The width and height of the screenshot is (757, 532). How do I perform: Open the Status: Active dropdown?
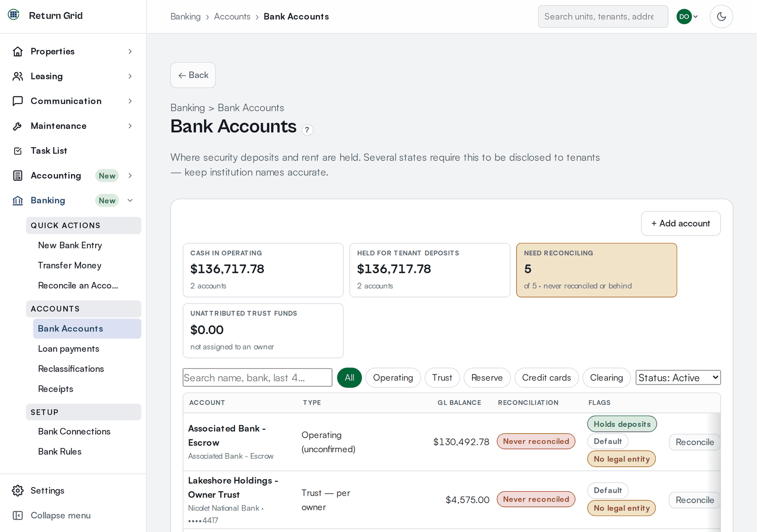tap(678, 377)
